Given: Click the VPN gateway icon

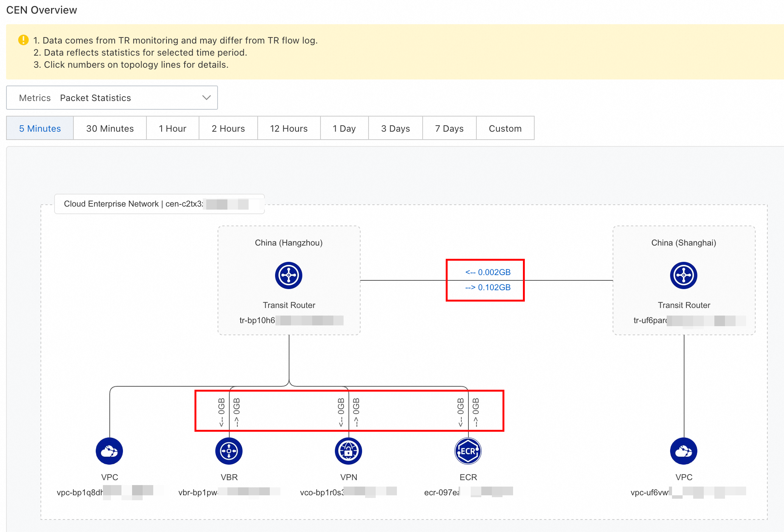Looking at the screenshot, I should pos(348,451).
